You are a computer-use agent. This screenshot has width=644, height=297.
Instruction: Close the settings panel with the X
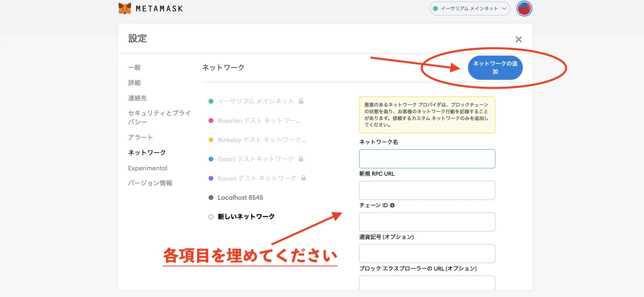point(518,39)
